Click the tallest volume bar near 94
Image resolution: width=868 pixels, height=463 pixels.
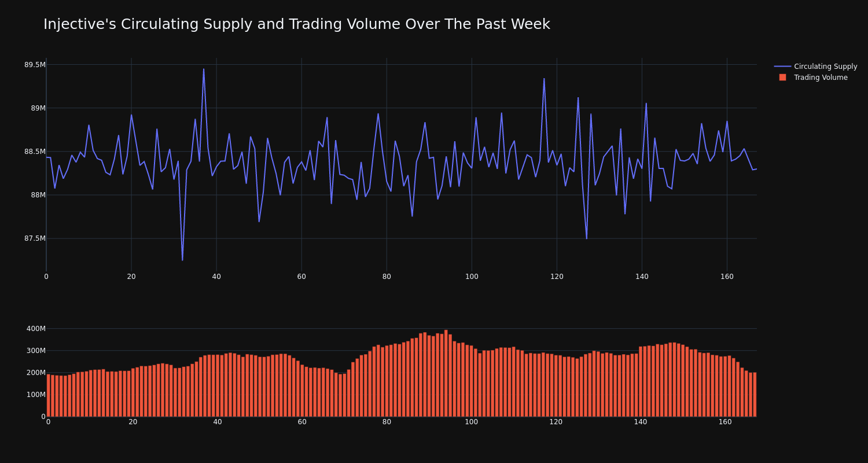point(446,373)
